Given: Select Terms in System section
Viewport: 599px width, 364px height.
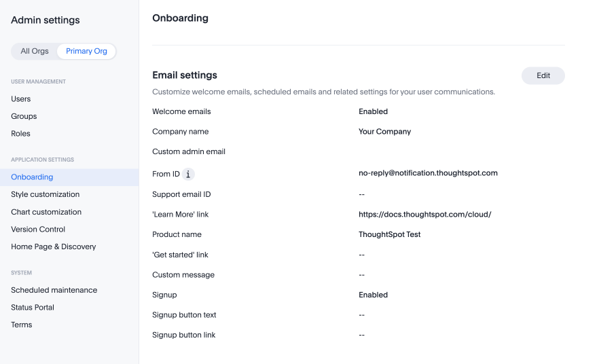Looking at the screenshot, I should pyautogui.click(x=22, y=325).
